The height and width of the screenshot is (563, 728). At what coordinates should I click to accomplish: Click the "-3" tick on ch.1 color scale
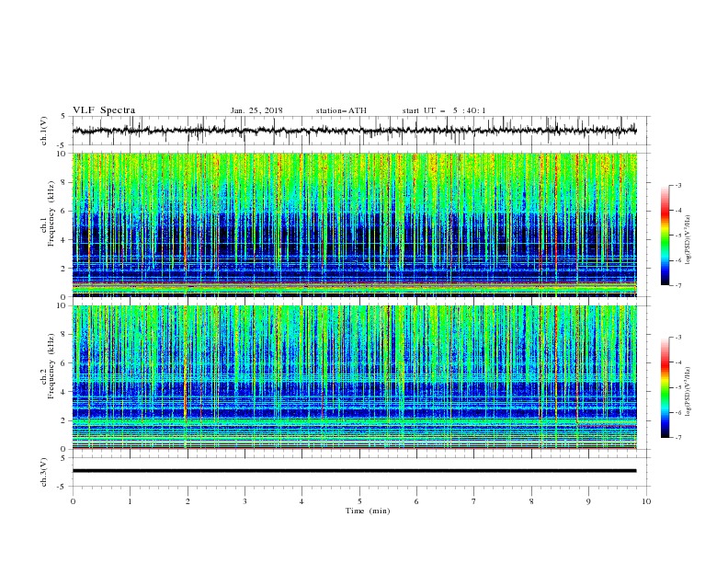[x=677, y=185]
